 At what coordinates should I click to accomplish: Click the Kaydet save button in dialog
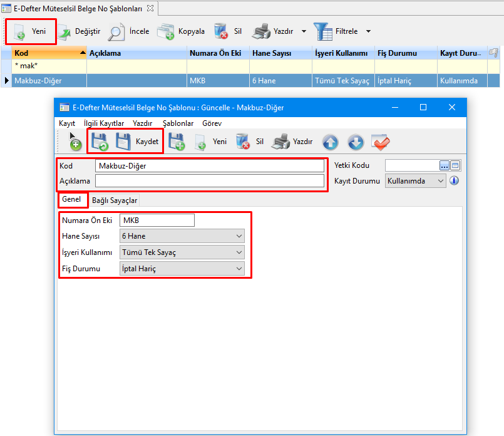138,142
